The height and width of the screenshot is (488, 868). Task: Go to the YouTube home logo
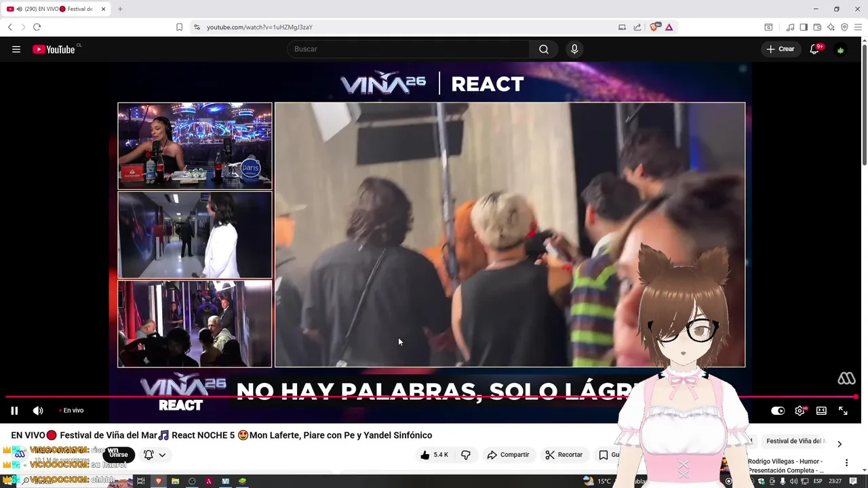(x=54, y=49)
